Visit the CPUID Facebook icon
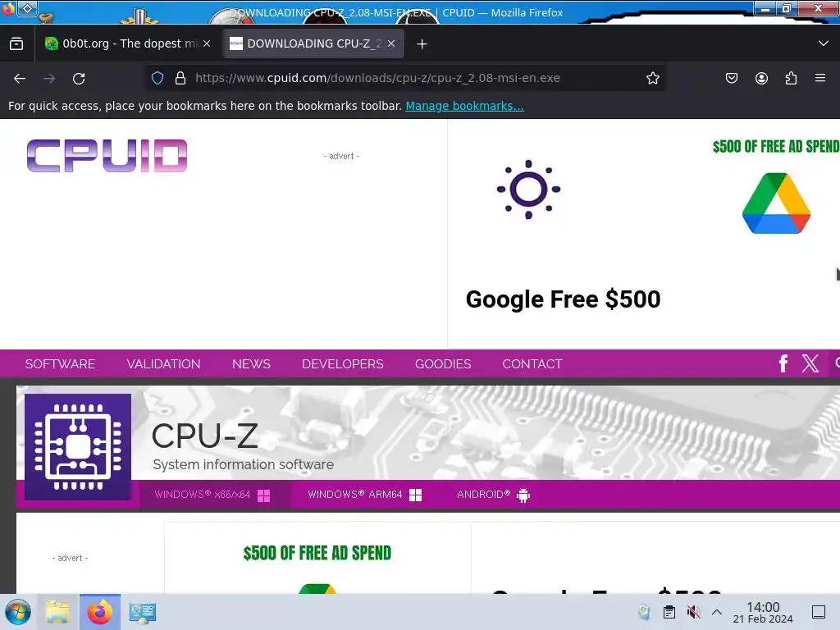This screenshot has height=630, width=840. [x=783, y=363]
